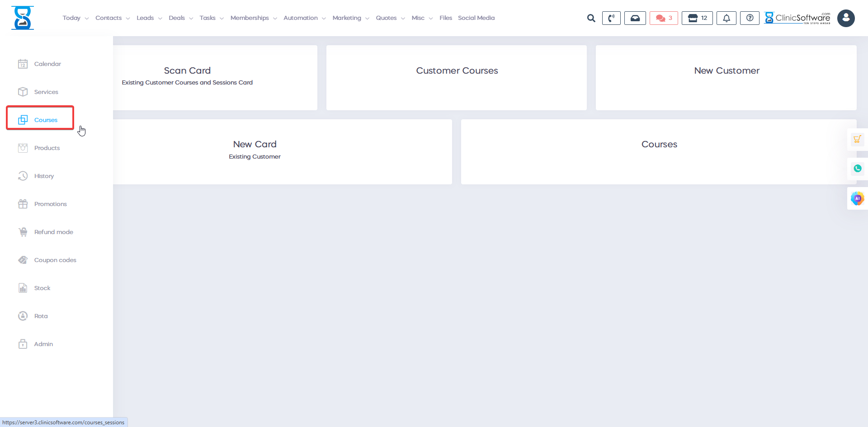Click the notifications bell icon
The width and height of the screenshot is (868, 427).
(726, 18)
